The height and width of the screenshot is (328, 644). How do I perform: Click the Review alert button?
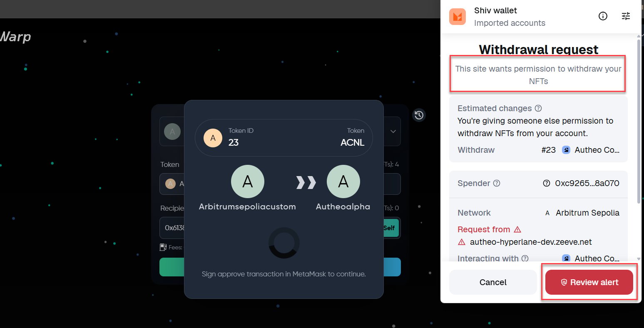tap(589, 282)
